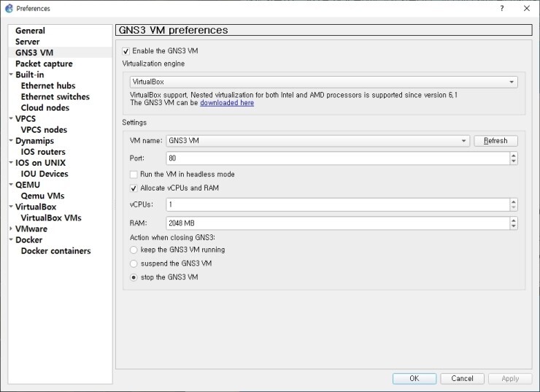Increase RAM with up arrow

[514, 220]
